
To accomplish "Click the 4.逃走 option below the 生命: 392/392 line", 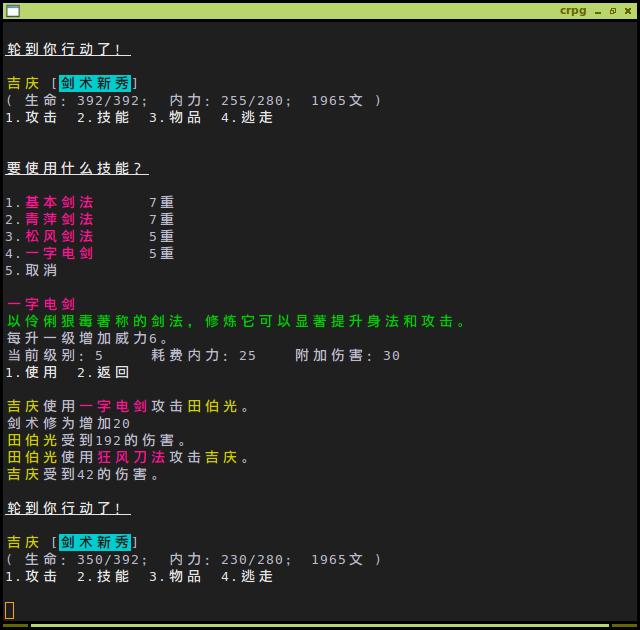I will [247, 118].
